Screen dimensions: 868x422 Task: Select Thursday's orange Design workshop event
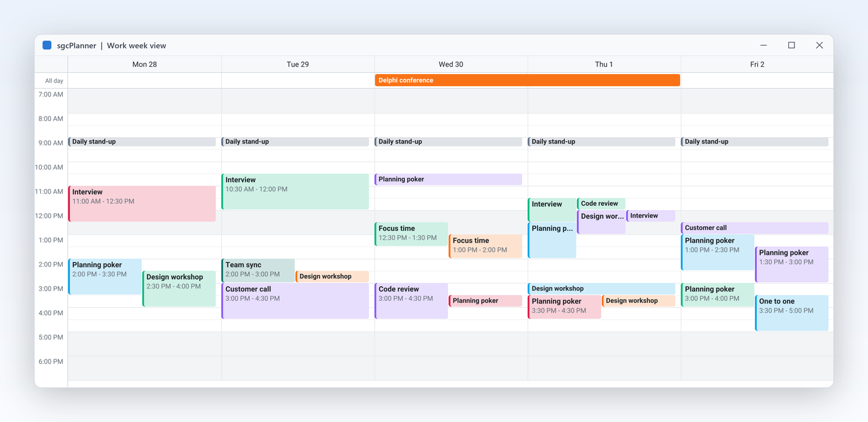tap(639, 301)
